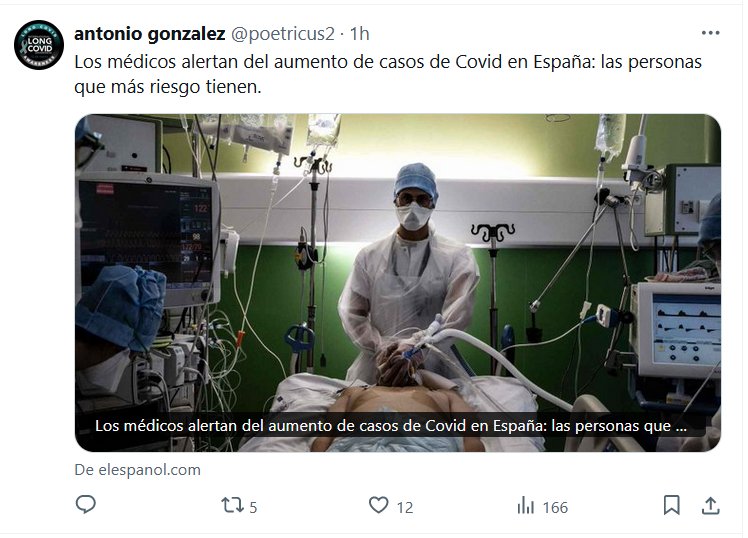748x538 pixels.
Task: Open the hospital ICU article image
Action: click(x=398, y=282)
